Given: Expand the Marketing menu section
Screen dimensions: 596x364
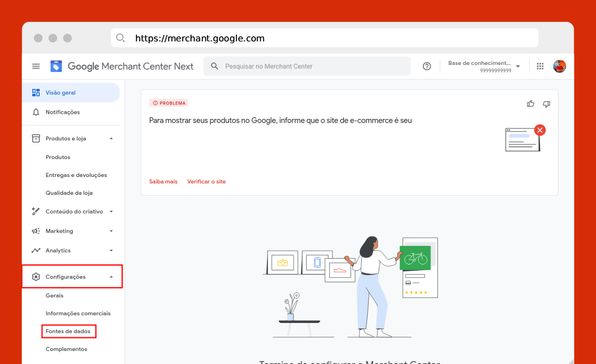Looking at the screenshot, I should pos(111,231).
